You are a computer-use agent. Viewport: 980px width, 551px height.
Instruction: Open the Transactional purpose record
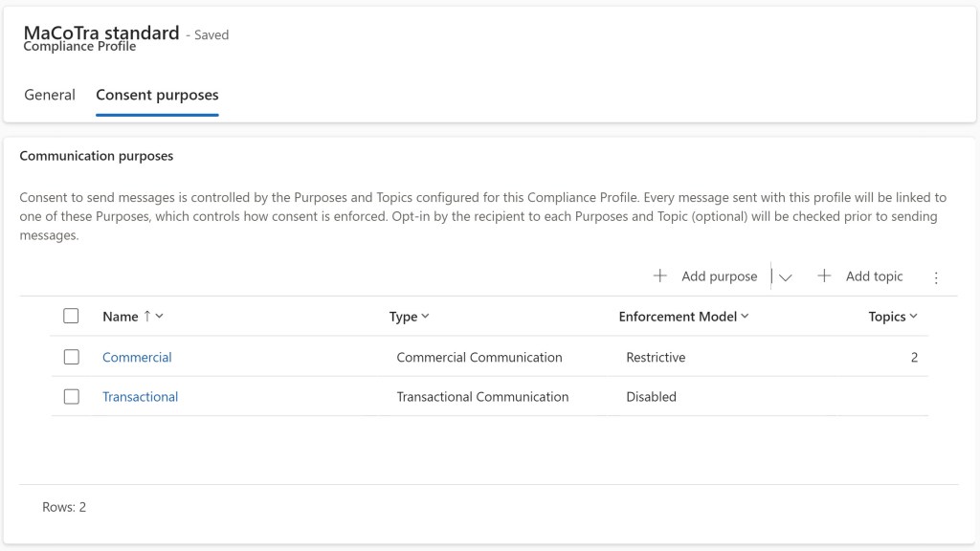pyautogui.click(x=140, y=396)
